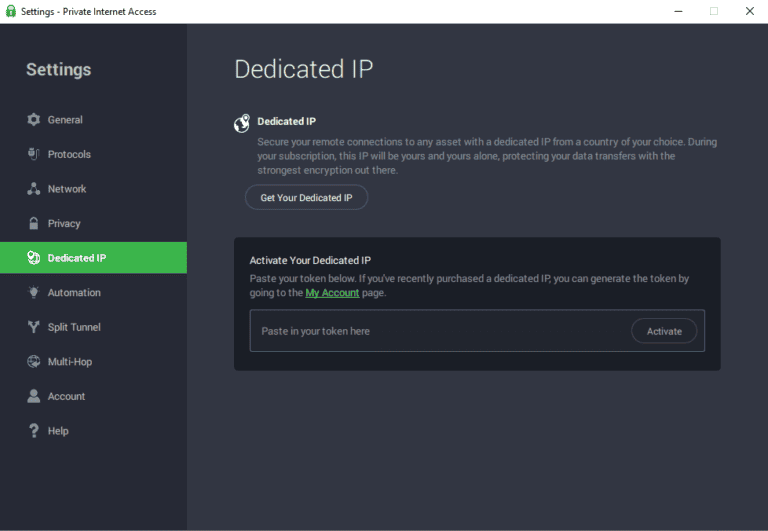The width and height of the screenshot is (768, 531).
Task: Click the Private Internet Access titlebar lock icon
Action: click(11, 11)
